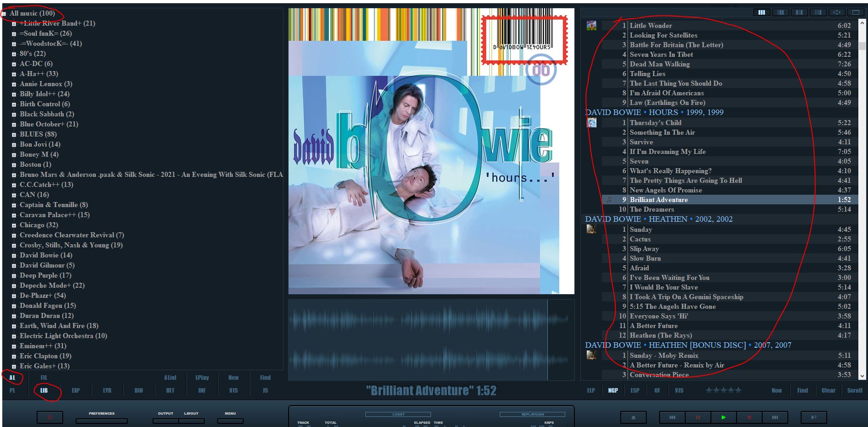868x427 pixels.
Task: Pause the current track
Action: (698, 417)
